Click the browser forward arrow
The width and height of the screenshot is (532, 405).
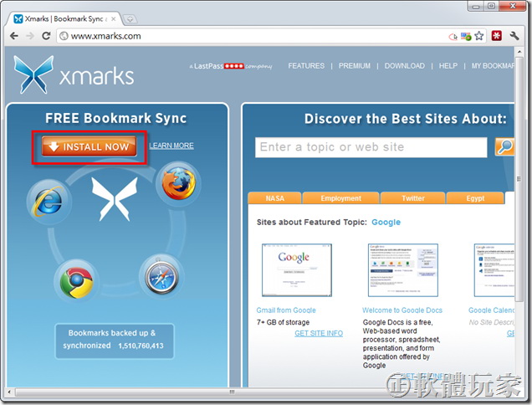[x=30, y=36]
